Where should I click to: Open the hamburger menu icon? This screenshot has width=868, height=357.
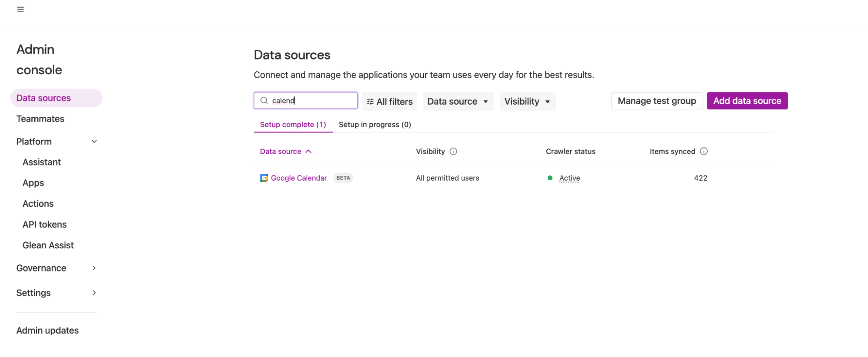[20, 9]
